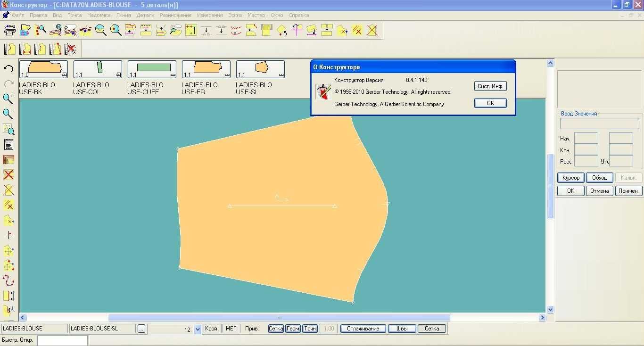Image resolution: width=644 pixels, height=346 pixels.
Task: Click the ellipsis browse button beside LADIES-BLOUSE-SL
Action: (x=141, y=329)
